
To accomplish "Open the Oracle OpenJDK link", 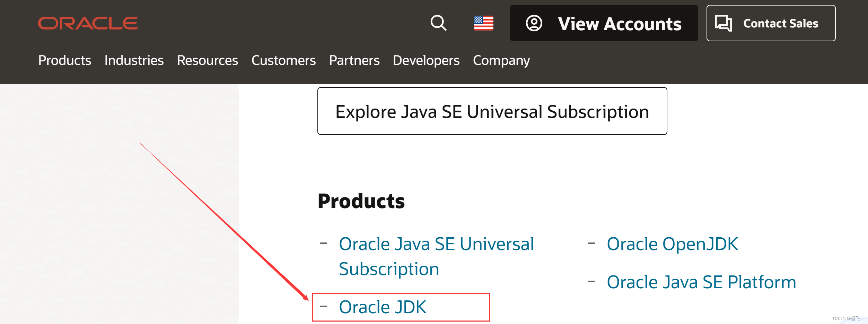I will point(672,244).
